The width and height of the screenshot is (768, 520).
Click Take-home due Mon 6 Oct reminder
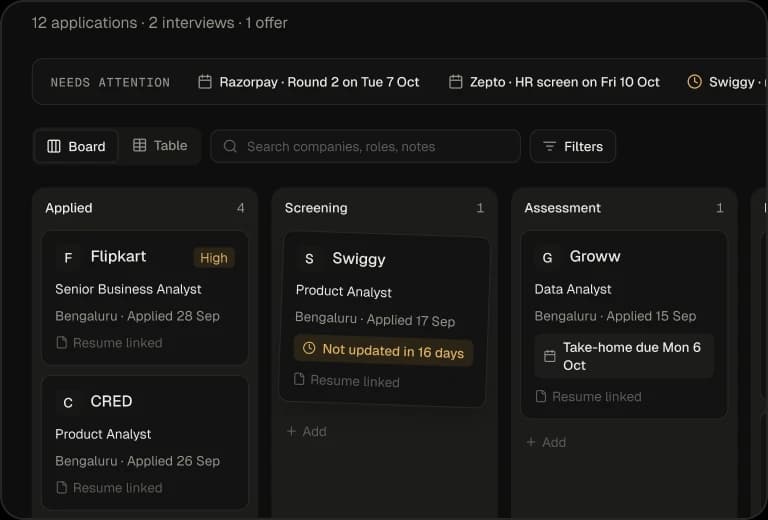(624, 356)
